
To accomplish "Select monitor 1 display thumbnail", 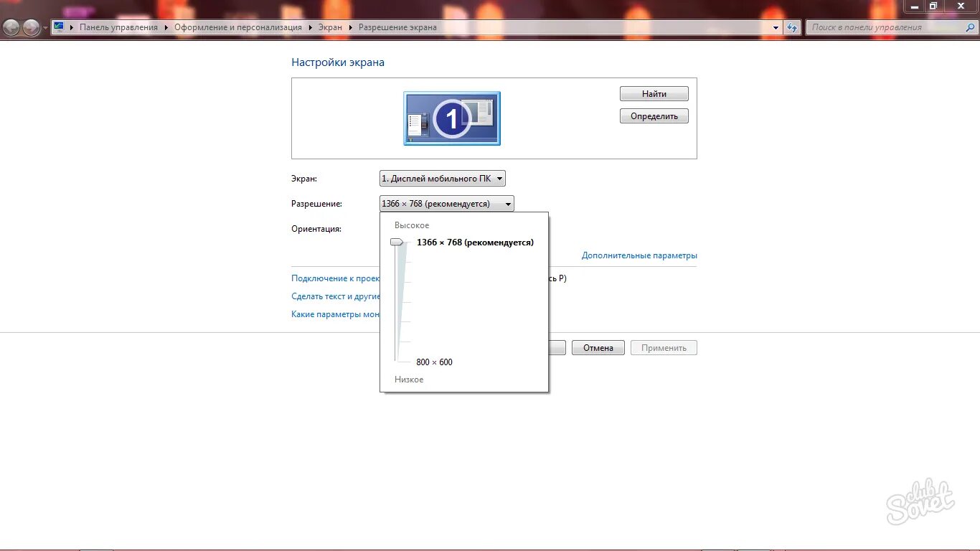I will click(x=452, y=118).
